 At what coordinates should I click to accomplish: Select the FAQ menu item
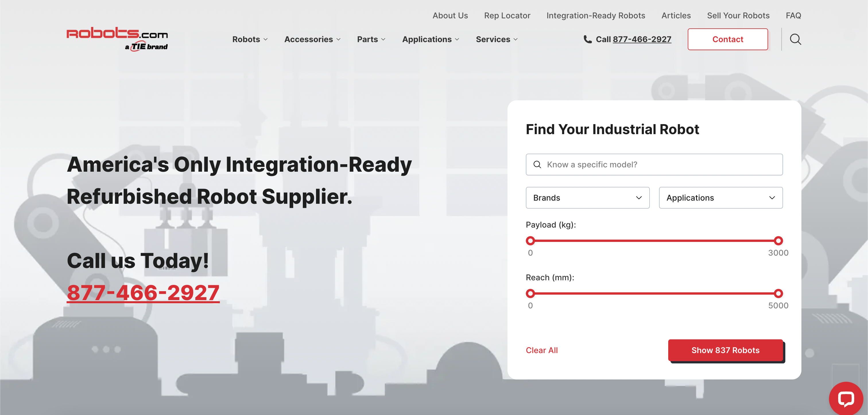coord(794,15)
